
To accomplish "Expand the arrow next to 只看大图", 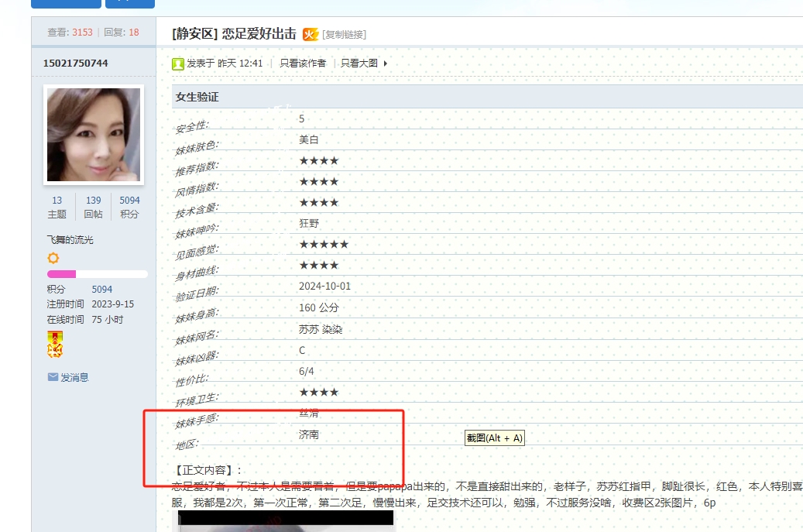I will coord(386,63).
